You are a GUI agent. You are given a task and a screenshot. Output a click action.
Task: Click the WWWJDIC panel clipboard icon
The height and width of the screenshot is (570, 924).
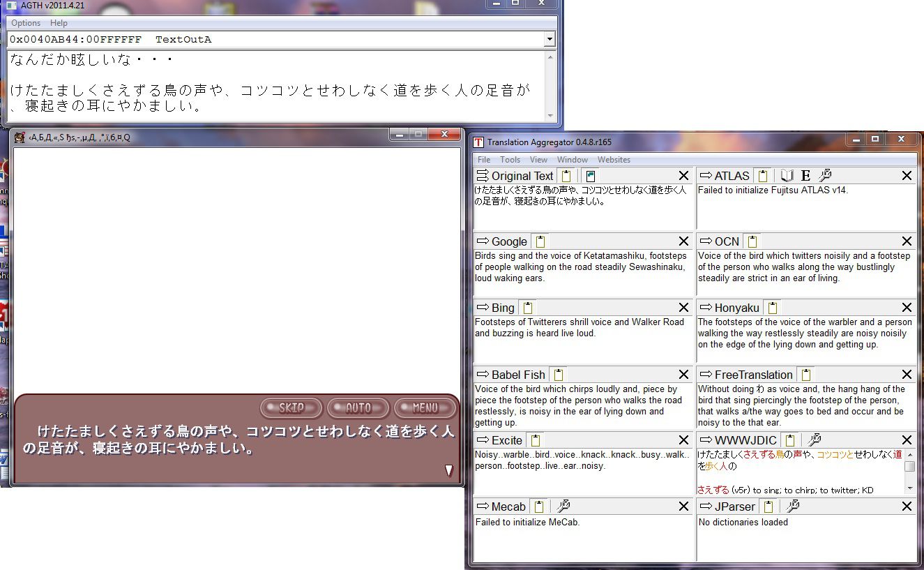click(x=789, y=440)
